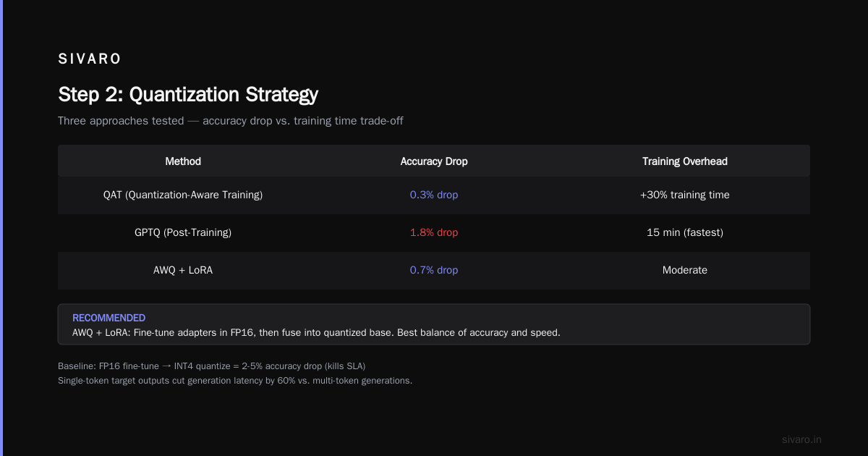The height and width of the screenshot is (456, 868).
Task: Click the Method column header
Action: pyautogui.click(x=183, y=161)
